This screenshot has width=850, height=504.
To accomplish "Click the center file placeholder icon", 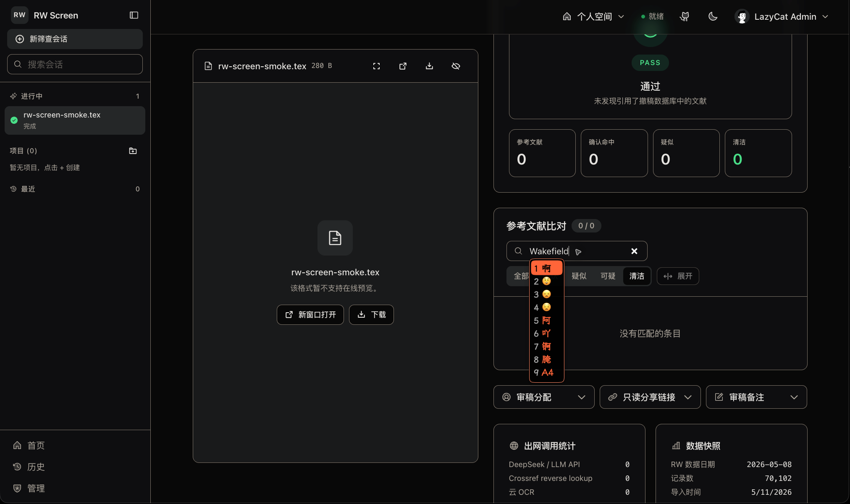I will click(x=335, y=238).
